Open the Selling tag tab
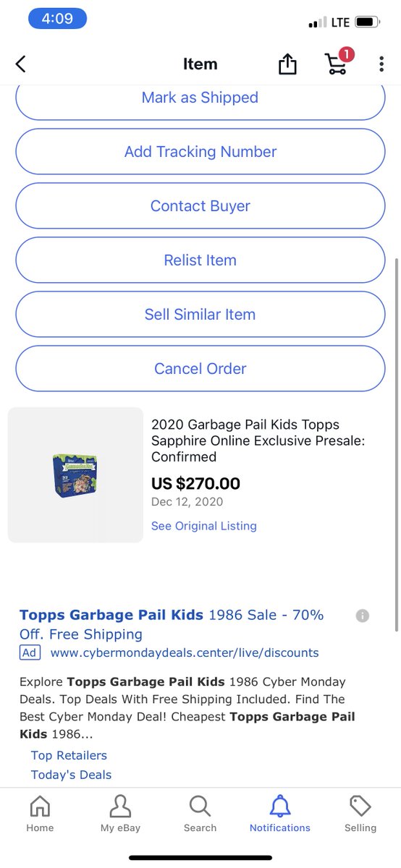Image resolution: width=401 pixels, height=868 pixels. [x=360, y=814]
